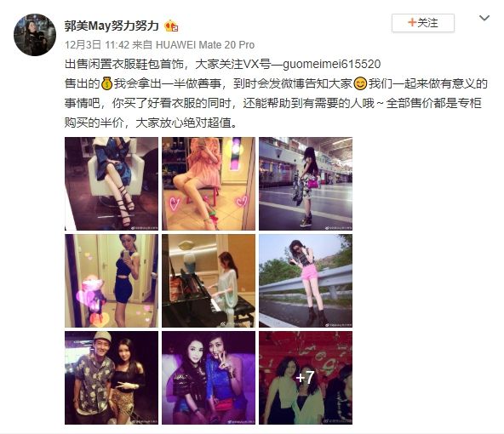Open the white chair blue dress photo
Screen dimensions: 504x434
(x=112, y=184)
